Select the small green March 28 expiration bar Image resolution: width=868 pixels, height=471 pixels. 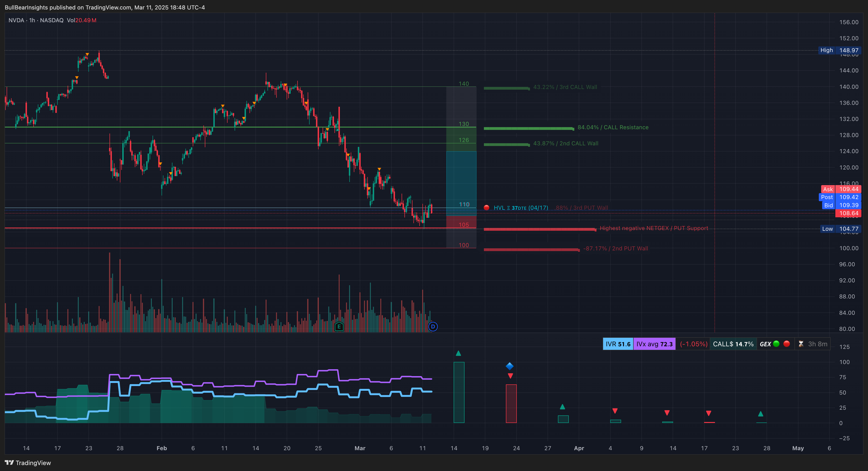pyautogui.click(x=563, y=419)
